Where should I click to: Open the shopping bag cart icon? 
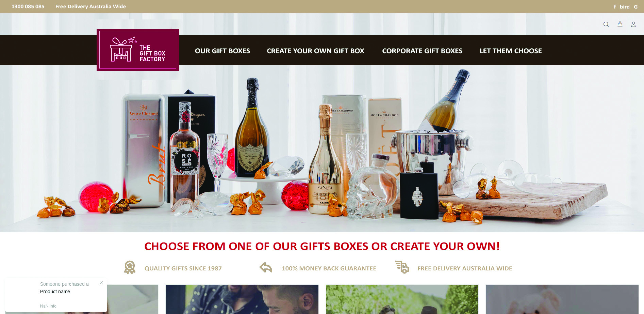(620, 25)
